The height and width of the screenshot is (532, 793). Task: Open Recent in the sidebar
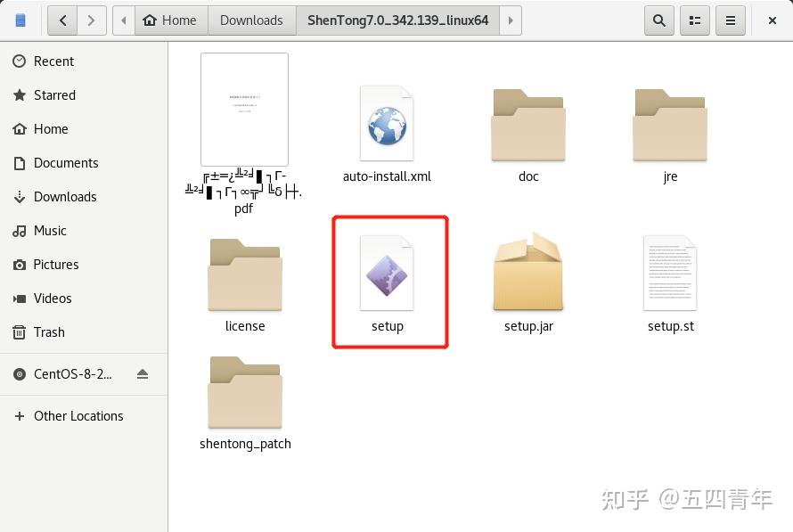click(x=84, y=61)
